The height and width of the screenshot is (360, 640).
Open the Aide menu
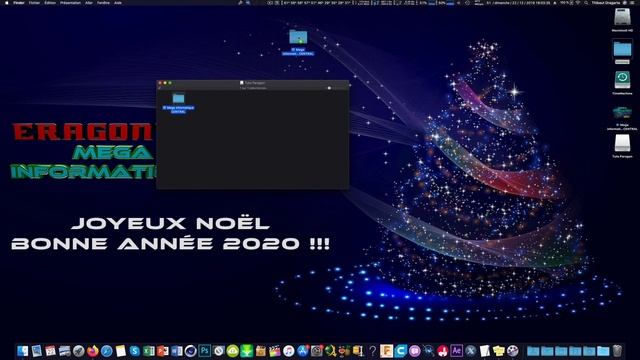[118, 2]
